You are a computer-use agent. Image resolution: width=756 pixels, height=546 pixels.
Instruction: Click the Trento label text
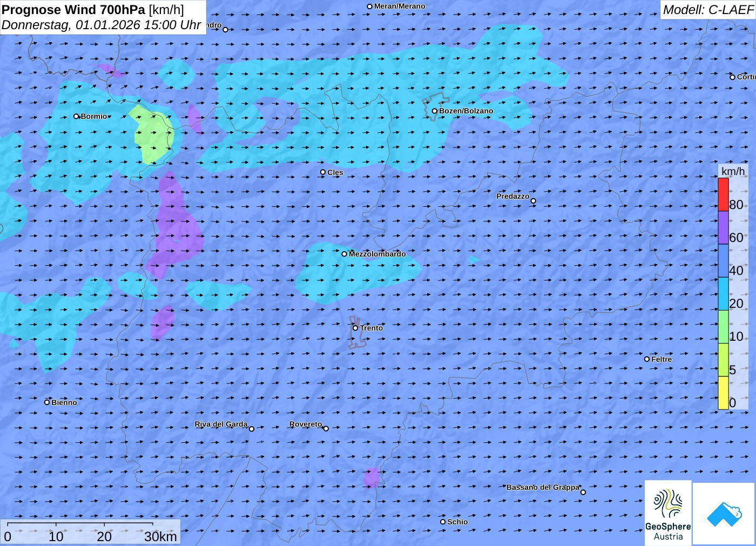pos(372,328)
